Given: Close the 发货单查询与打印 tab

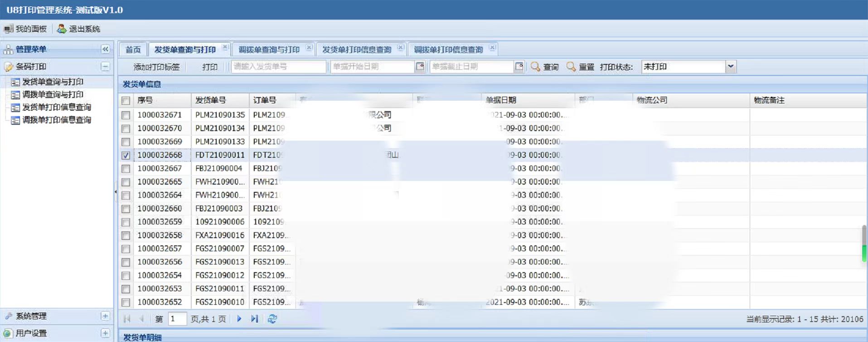Looking at the screenshot, I should [225, 47].
